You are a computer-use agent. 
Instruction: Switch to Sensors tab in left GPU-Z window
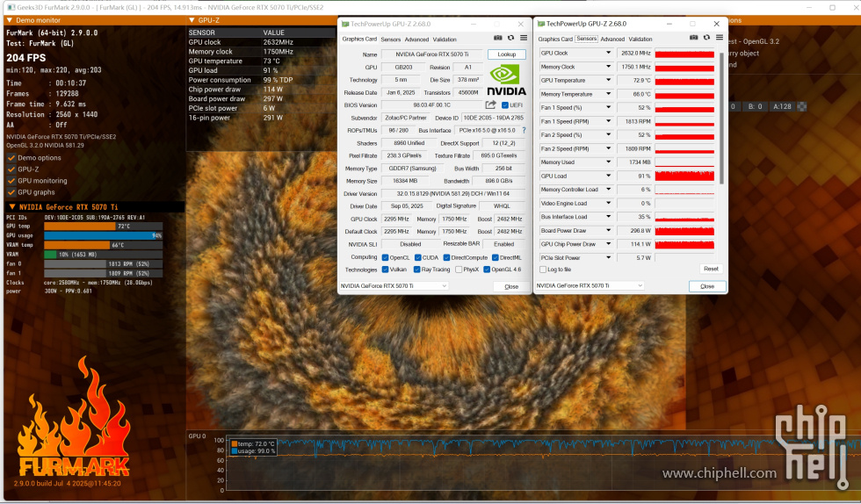click(390, 40)
